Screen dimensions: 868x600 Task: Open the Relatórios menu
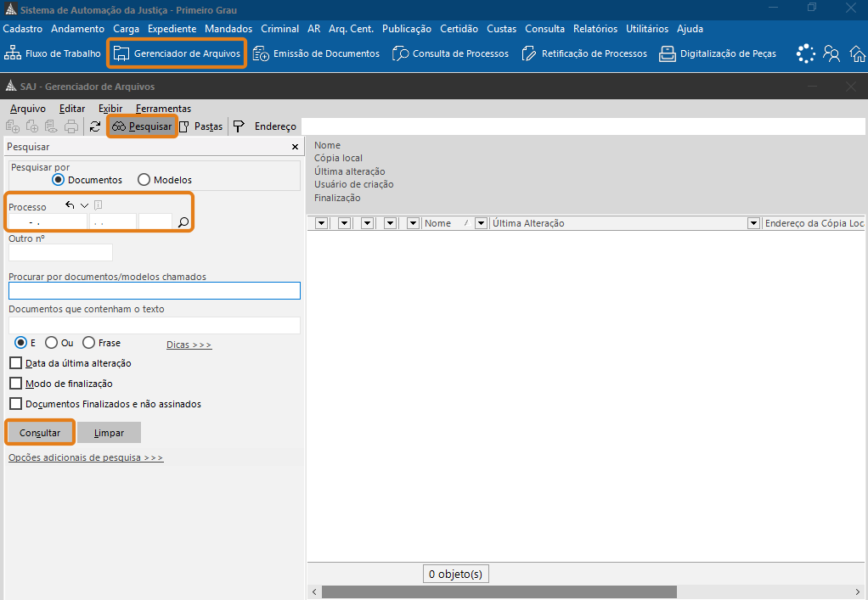[x=595, y=29]
